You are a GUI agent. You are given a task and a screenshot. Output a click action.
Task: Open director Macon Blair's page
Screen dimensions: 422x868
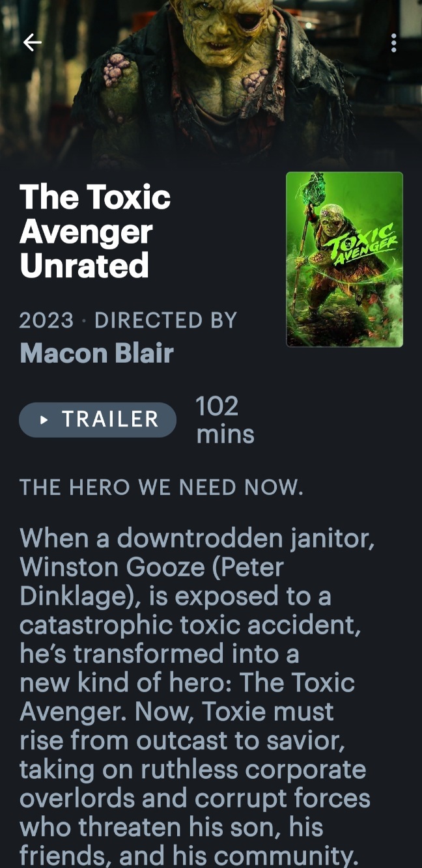[96, 353]
